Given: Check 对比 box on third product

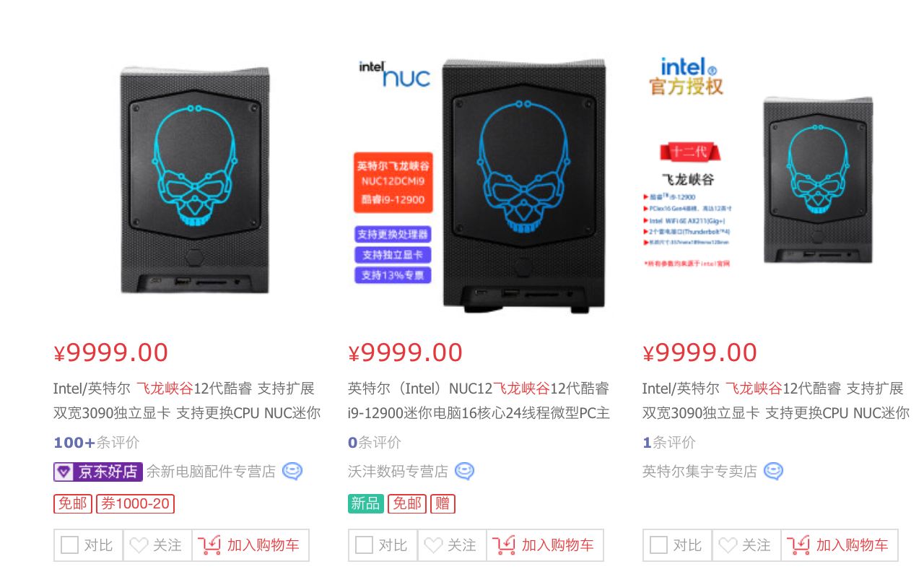Looking at the screenshot, I should 658,545.
